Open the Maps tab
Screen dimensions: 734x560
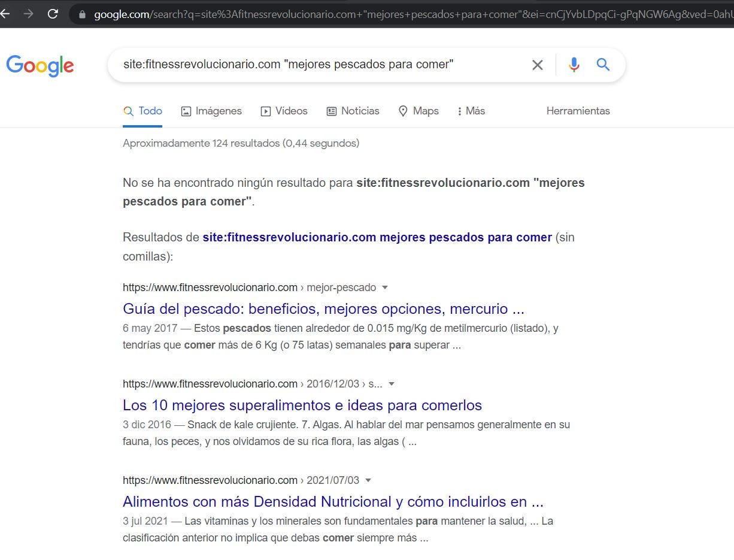point(418,111)
